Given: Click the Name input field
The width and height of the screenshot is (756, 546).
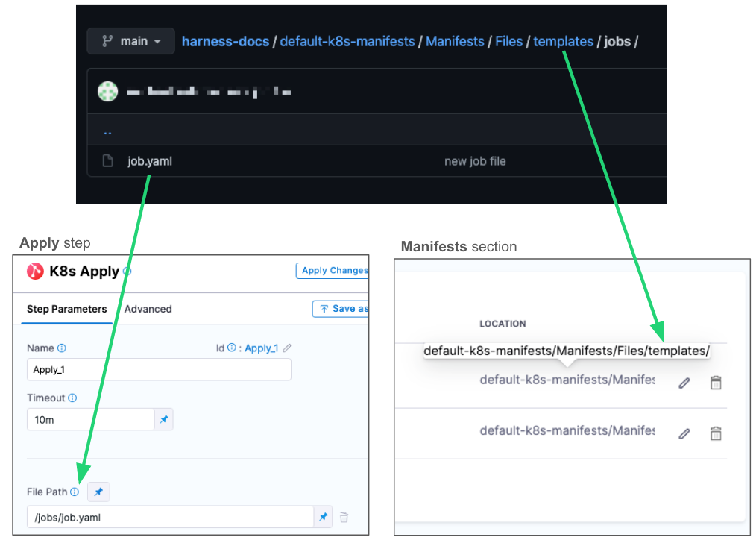Looking at the screenshot, I should [158, 369].
